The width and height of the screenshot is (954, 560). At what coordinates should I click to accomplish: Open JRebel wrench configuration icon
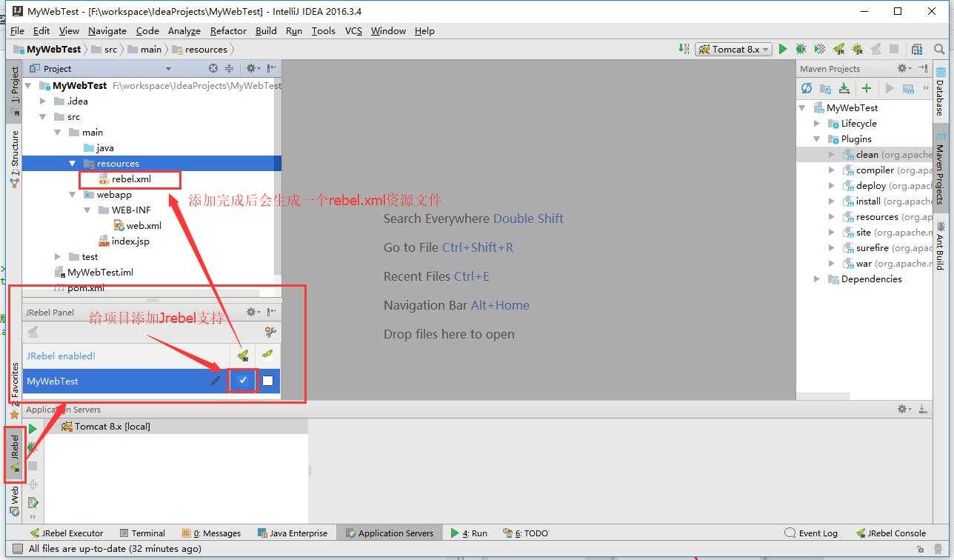(270, 332)
